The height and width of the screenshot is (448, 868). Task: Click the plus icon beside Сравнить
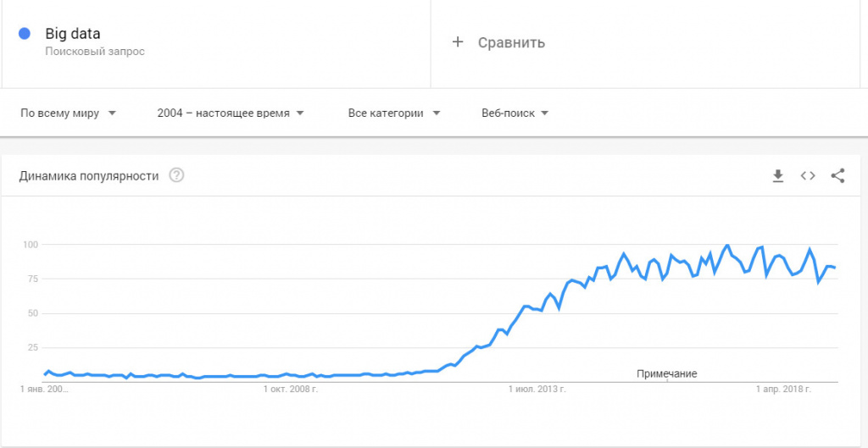pyautogui.click(x=457, y=42)
